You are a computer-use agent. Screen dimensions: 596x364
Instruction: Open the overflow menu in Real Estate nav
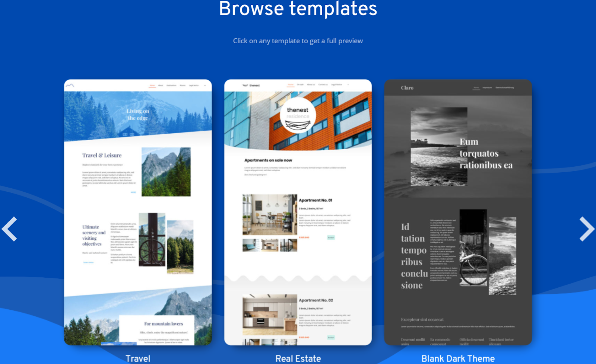pos(348,85)
